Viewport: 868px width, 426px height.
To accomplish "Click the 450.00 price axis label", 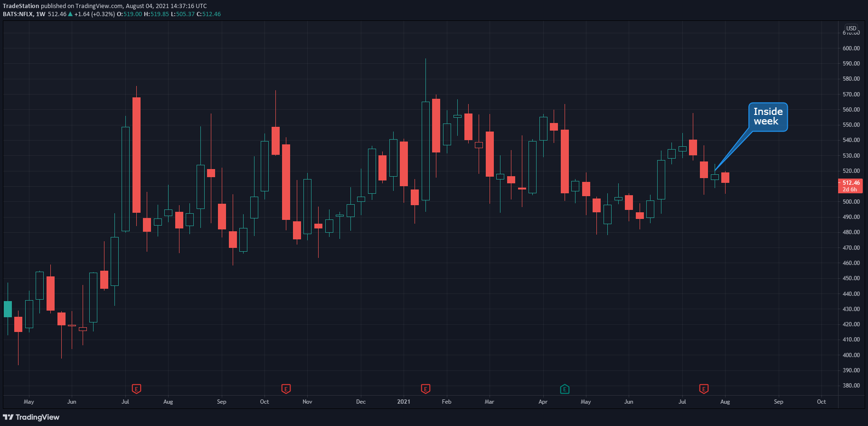I will coord(851,278).
